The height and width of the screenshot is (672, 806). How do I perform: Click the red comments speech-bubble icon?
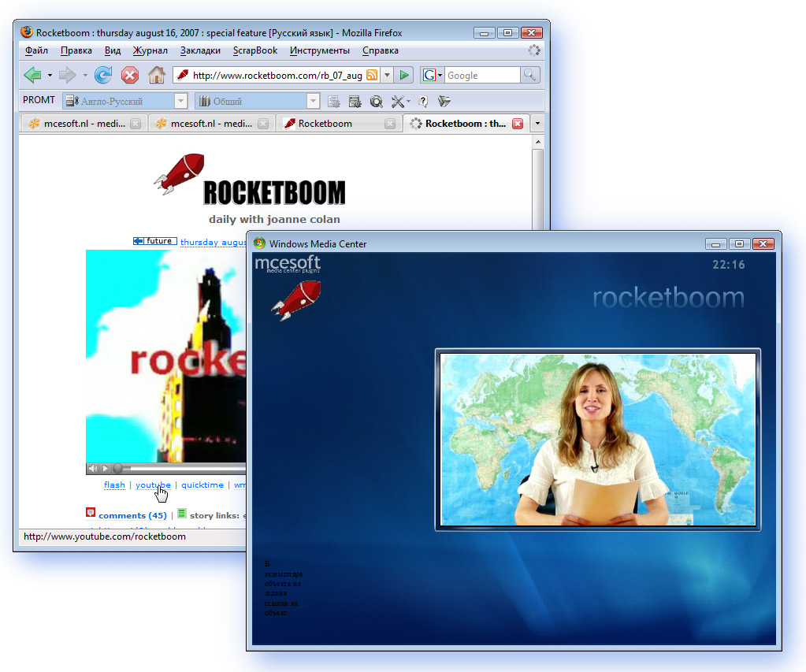click(x=91, y=513)
